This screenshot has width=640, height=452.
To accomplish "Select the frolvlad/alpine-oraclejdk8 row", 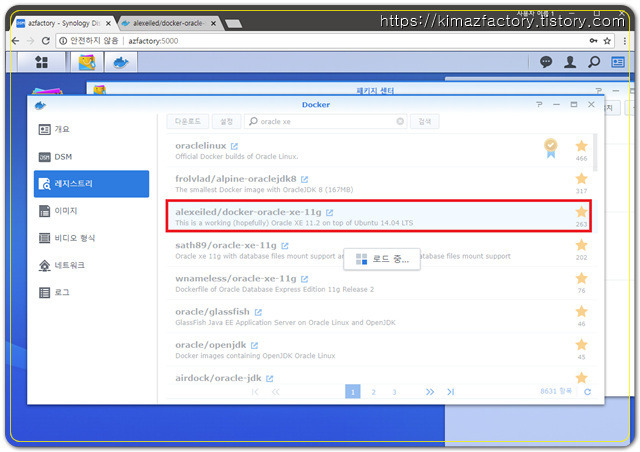I will click(380, 184).
